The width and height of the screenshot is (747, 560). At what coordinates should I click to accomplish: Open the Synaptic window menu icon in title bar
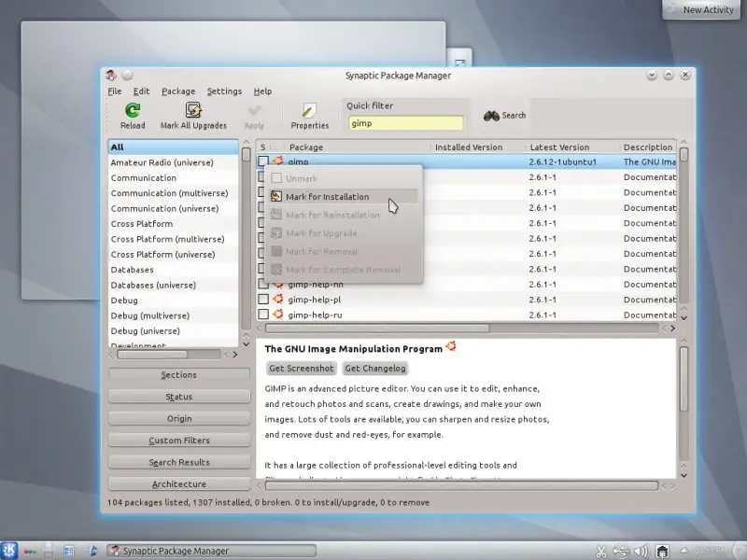(111, 75)
